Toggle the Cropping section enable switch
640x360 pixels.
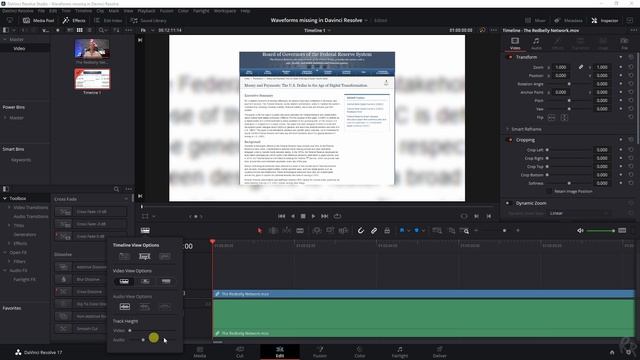[x=510, y=140]
